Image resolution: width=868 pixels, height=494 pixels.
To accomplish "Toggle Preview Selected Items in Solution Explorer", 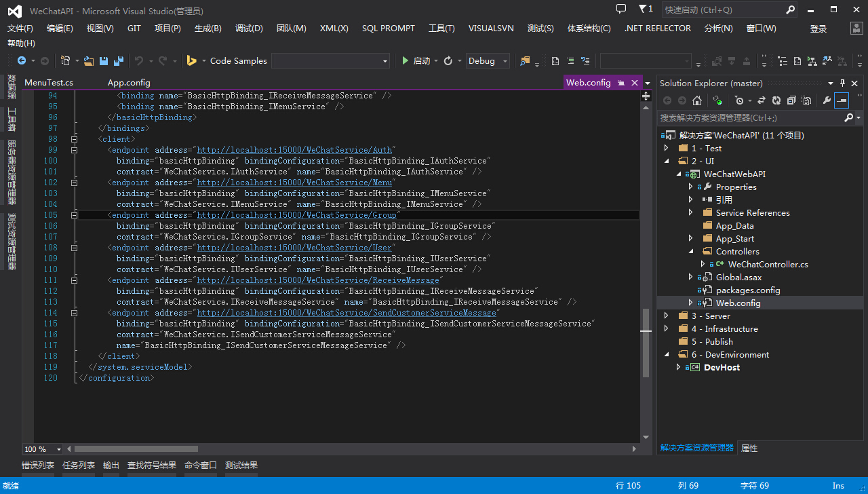I will tap(842, 100).
